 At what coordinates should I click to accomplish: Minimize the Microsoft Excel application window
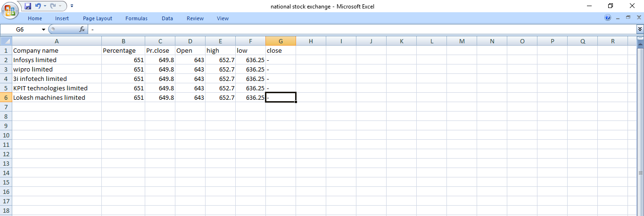click(589, 6)
